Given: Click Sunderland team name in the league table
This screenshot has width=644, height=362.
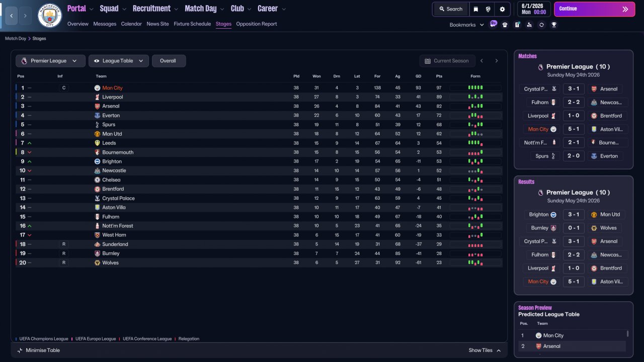Looking at the screenshot, I should (115, 244).
